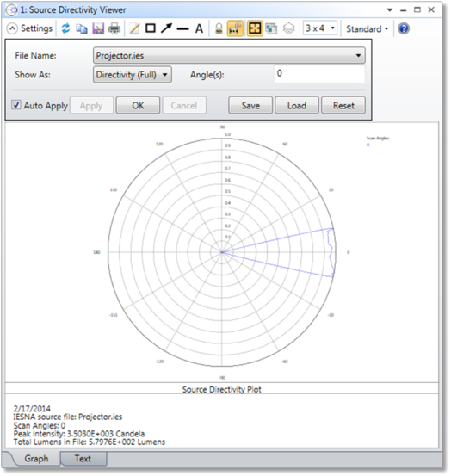Click the Settings label in toolbar
Image resolution: width=451 pixels, height=476 pixels.
36,28
